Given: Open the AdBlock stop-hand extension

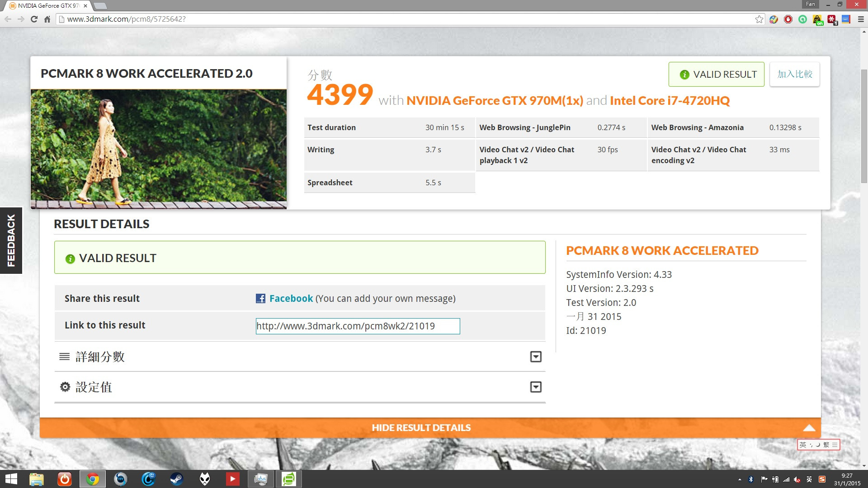Looking at the screenshot, I should coord(788,19).
